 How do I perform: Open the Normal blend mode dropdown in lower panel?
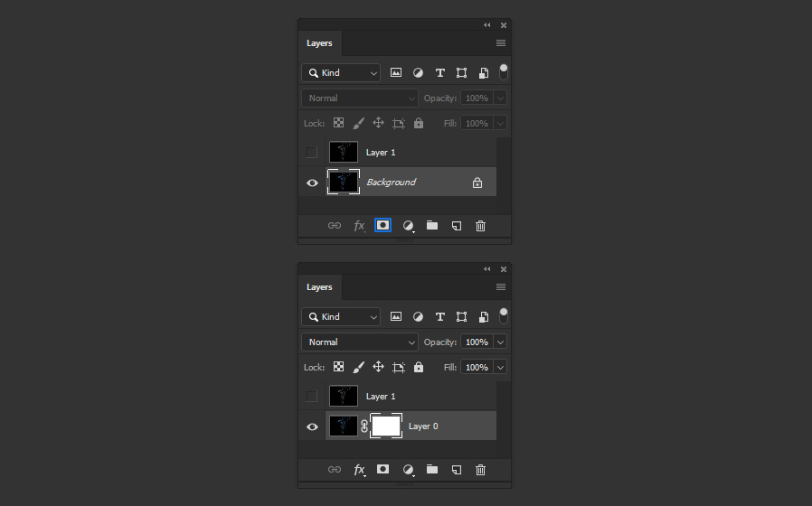(360, 342)
